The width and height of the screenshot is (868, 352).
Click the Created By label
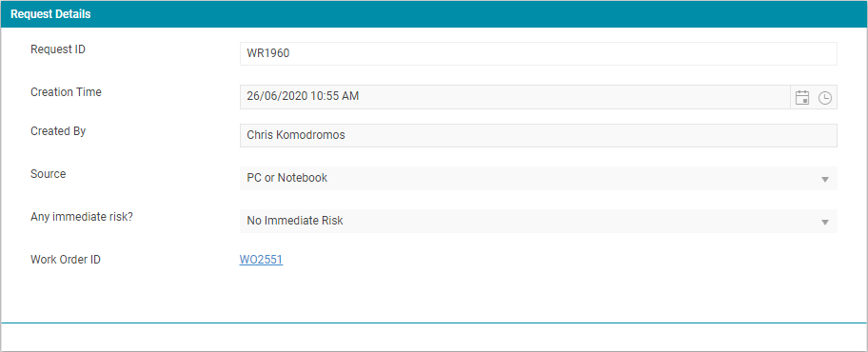pos(58,131)
